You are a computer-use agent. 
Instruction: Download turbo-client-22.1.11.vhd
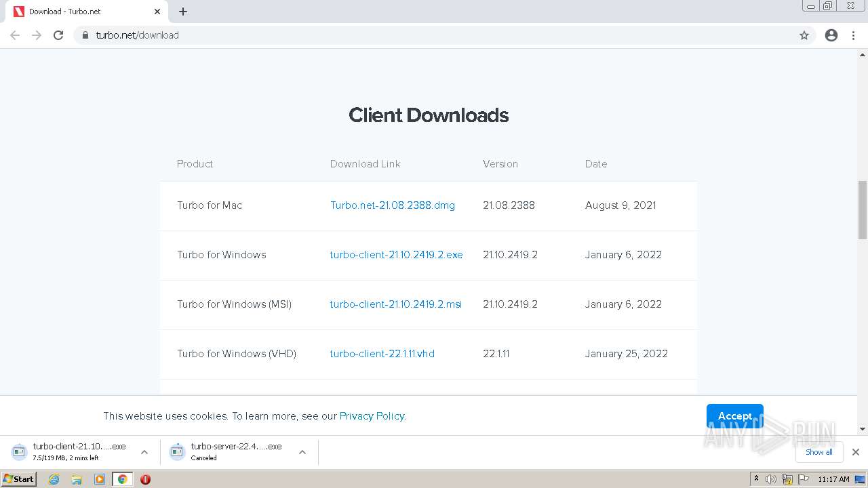click(382, 354)
